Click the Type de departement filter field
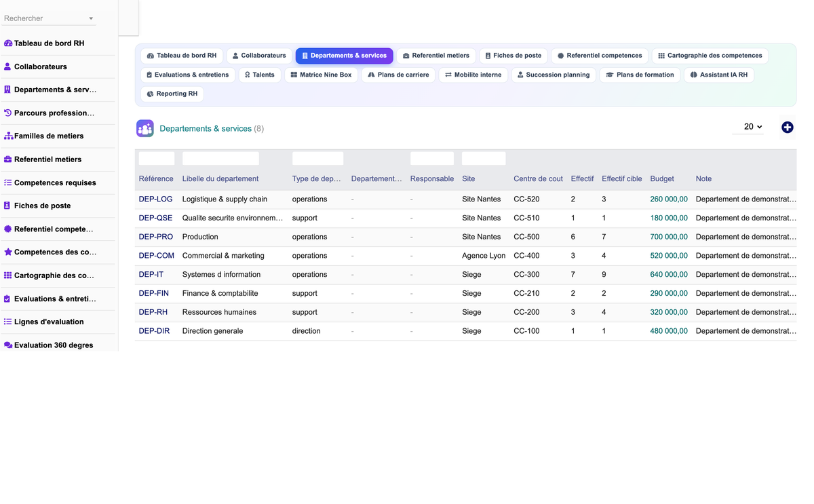This screenshot has height=504, width=814. (x=317, y=159)
